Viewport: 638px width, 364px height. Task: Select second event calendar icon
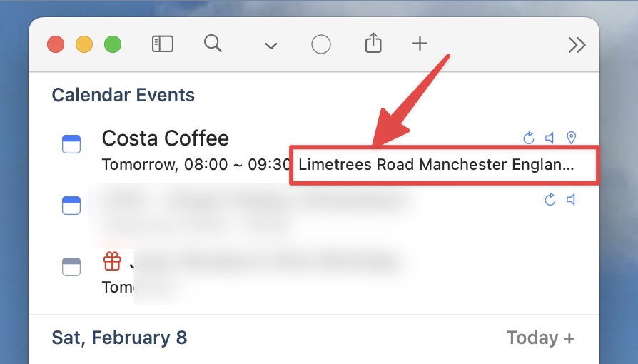pyautogui.click(x=71, y=206)
